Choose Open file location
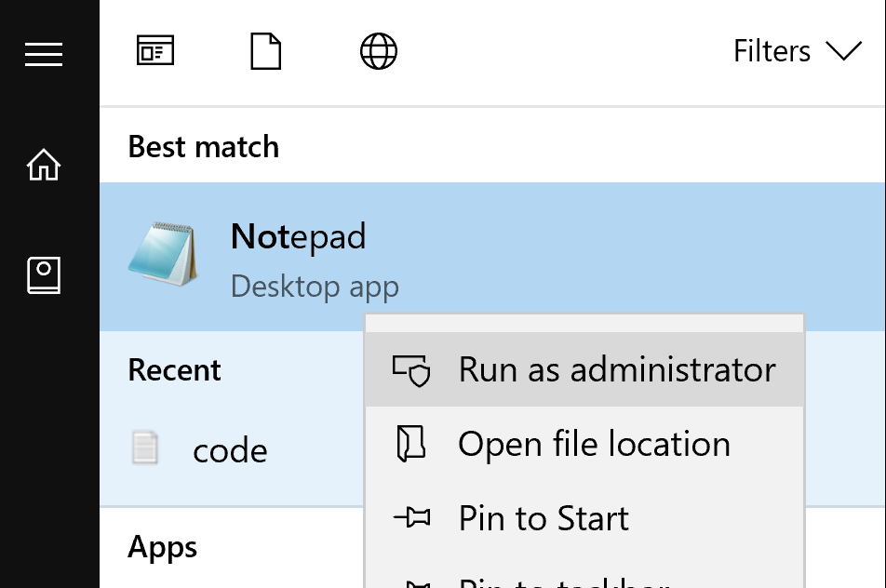The image size is (886, 588). 584,444
